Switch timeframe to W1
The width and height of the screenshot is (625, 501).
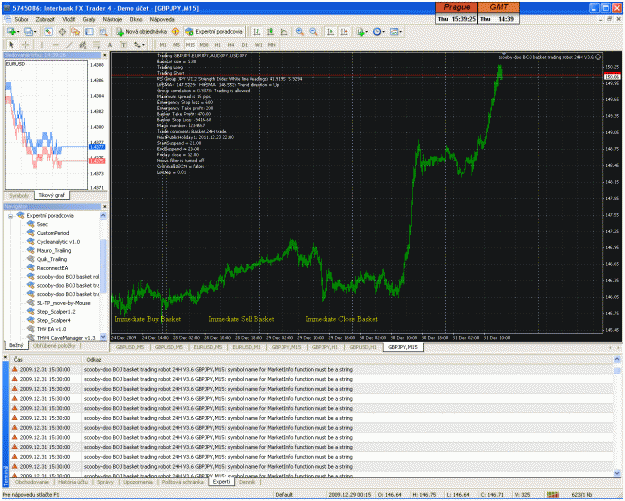point(258,45)
